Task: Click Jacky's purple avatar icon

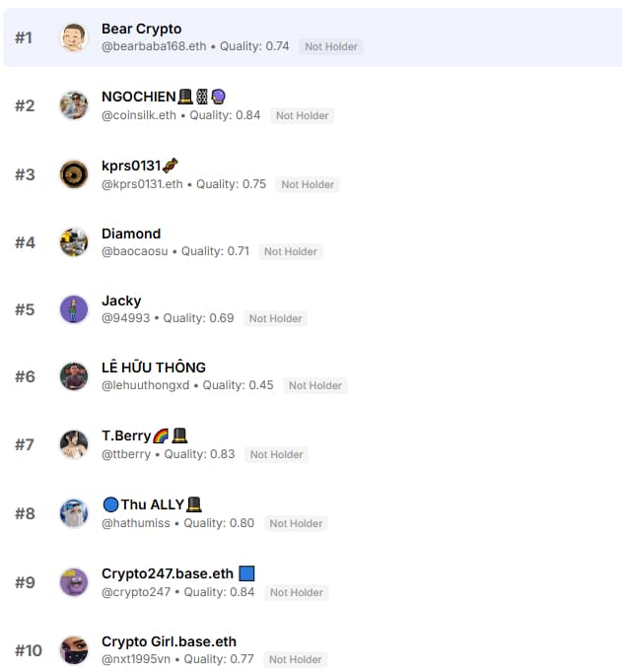Action: [x=74, y=309]
